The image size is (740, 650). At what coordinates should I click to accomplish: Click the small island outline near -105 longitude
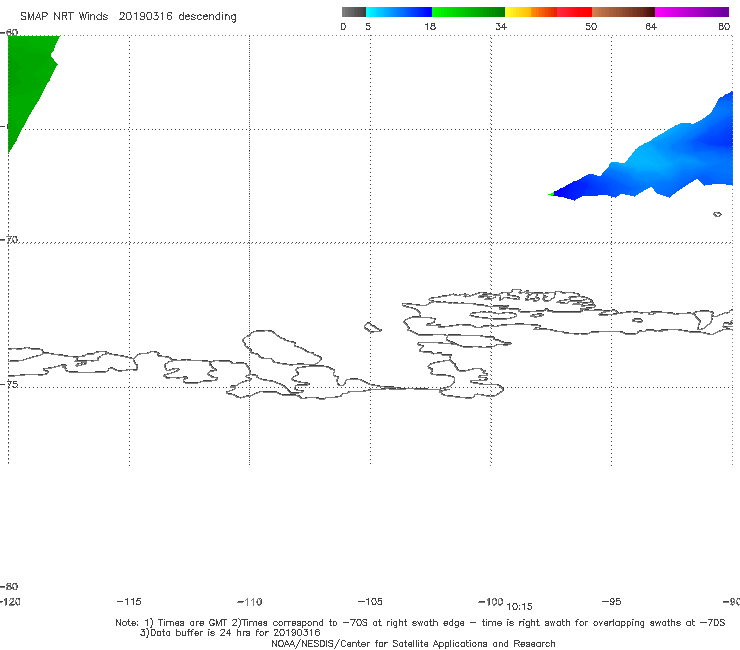[373, 327]
